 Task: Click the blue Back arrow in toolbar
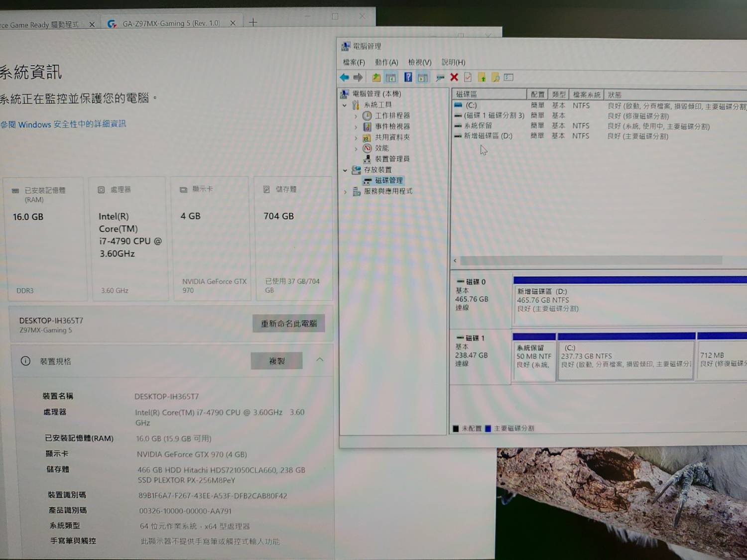click(344, 77)
